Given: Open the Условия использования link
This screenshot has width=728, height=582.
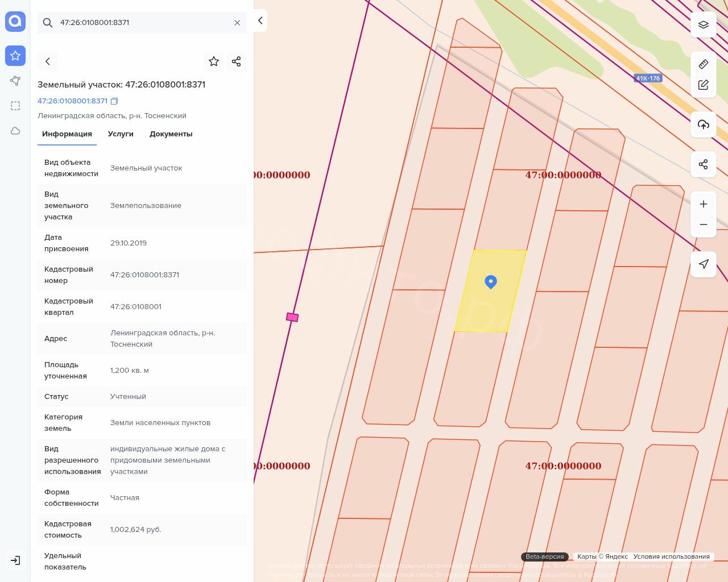Looking at the screenshot, I should click(671, 556).
